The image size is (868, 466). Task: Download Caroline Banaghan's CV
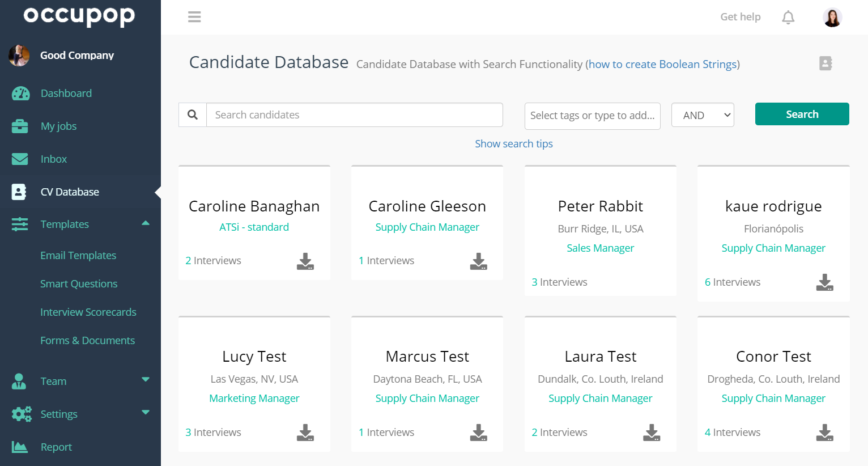click(x=305, y=261)
